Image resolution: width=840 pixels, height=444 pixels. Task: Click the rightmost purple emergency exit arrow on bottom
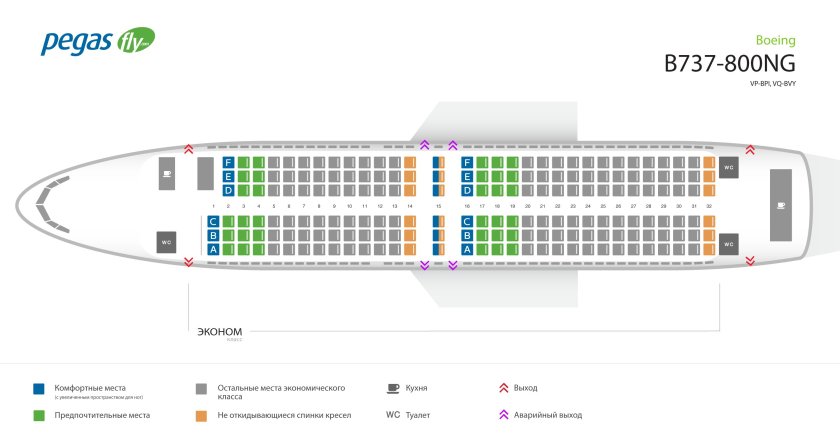coord(452,265)
